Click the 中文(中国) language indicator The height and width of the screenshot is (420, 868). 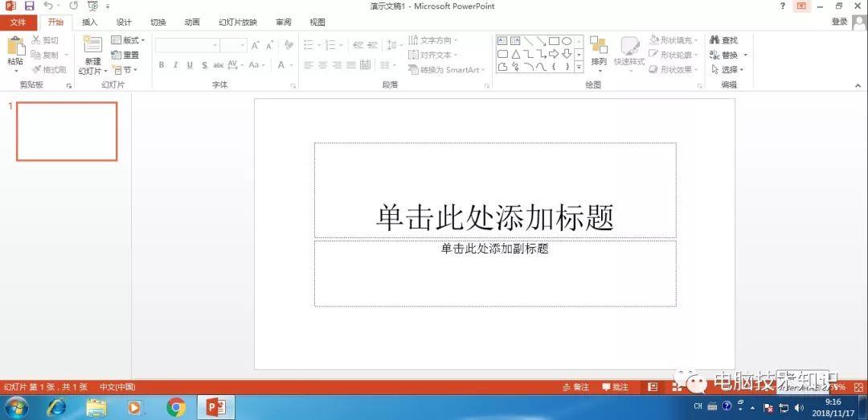117,387
